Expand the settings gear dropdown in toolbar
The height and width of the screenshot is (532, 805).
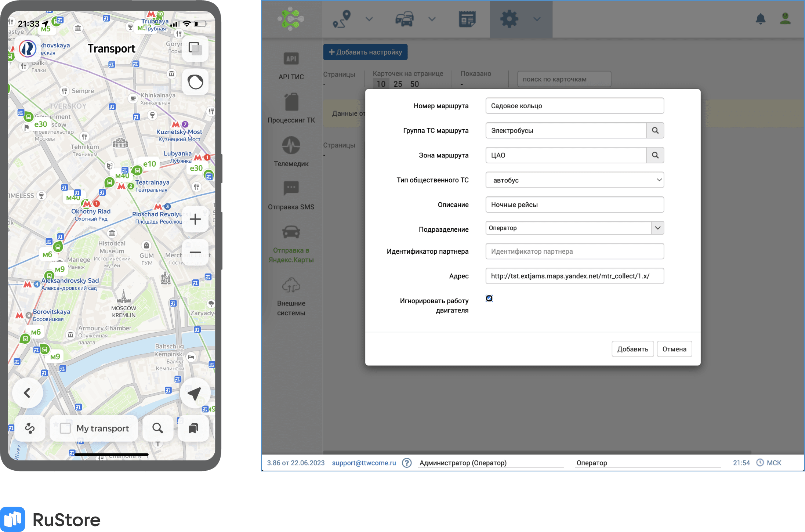[x=537, y=18]
